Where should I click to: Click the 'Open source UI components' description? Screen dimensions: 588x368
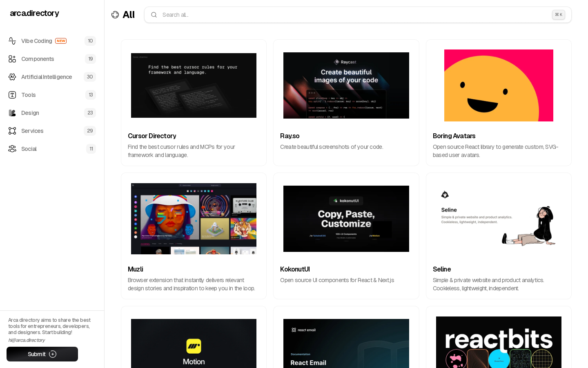337,280
